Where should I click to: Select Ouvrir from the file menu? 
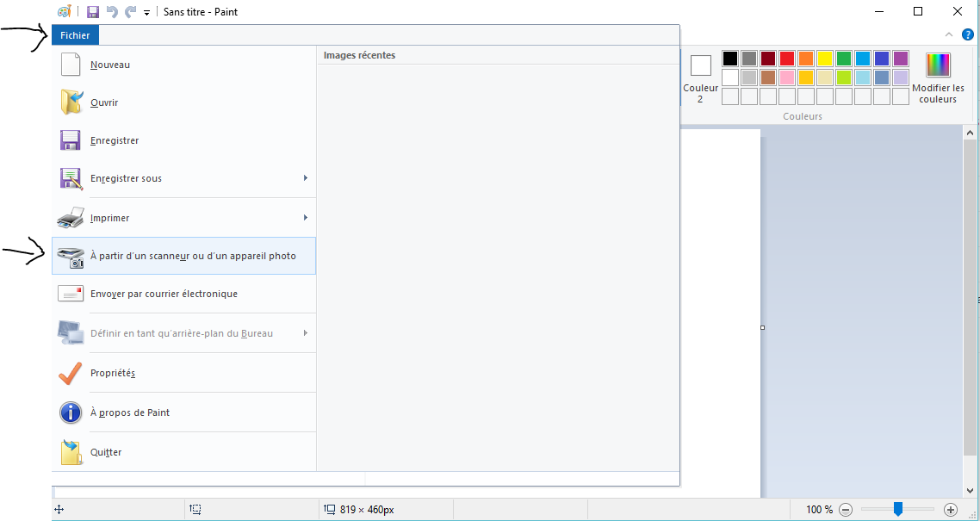(183, 102)
